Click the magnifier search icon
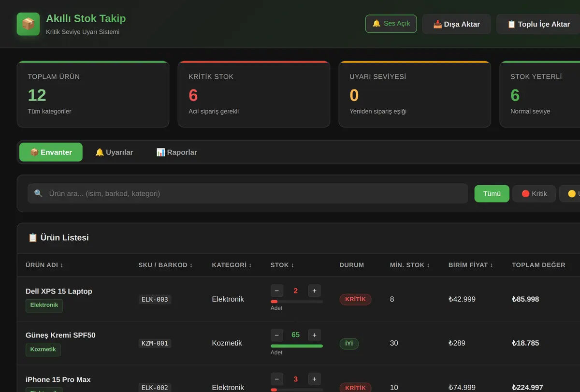The image size is (580, 392). click(39, 193)
